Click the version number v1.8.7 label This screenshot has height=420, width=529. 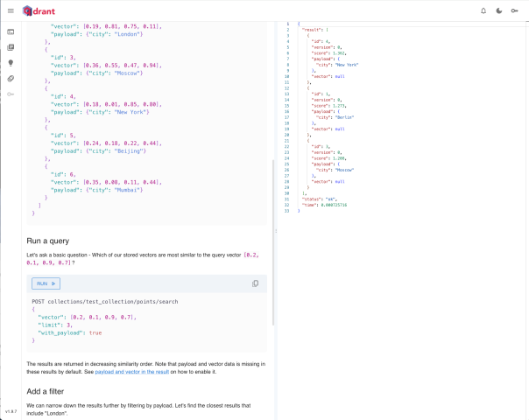point(11,410)
